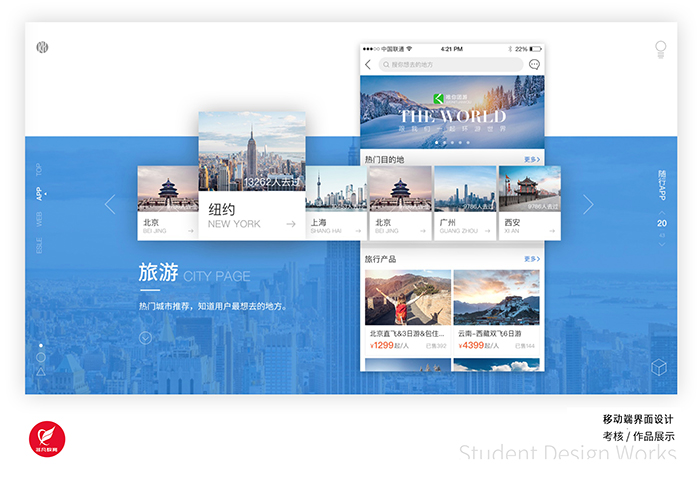Select the WEB tab in vertical navigation

coord(39,220)
